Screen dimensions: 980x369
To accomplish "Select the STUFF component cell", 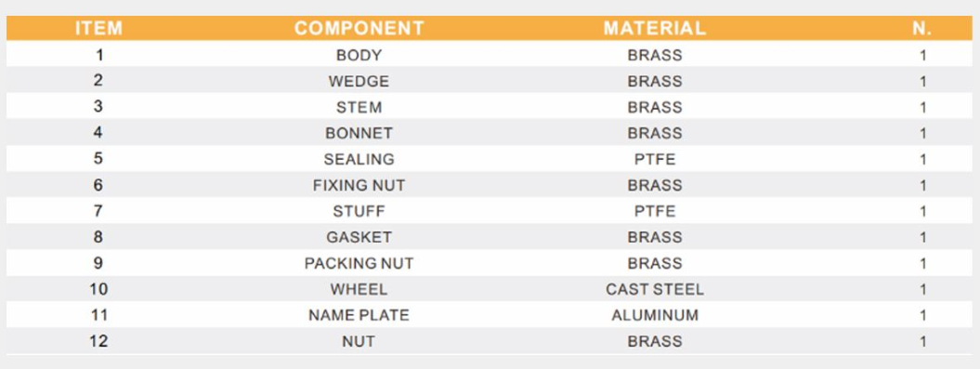I will (359, 211).
